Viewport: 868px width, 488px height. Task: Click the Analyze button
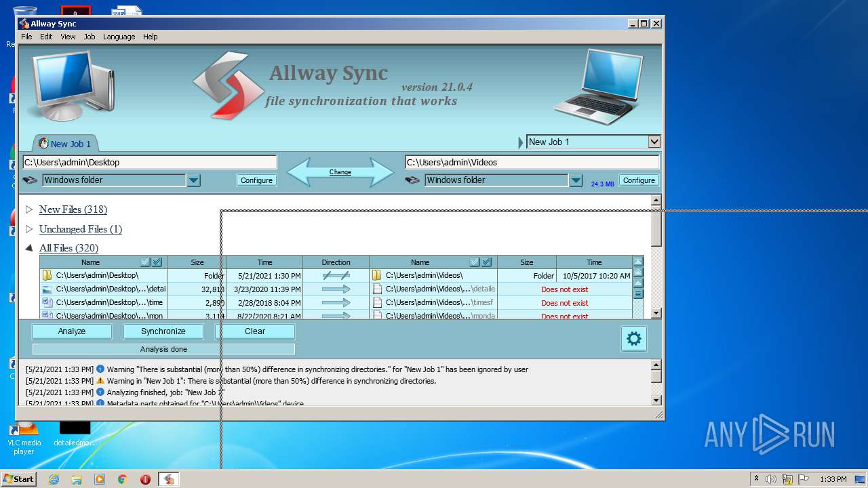tap(72, 331)
